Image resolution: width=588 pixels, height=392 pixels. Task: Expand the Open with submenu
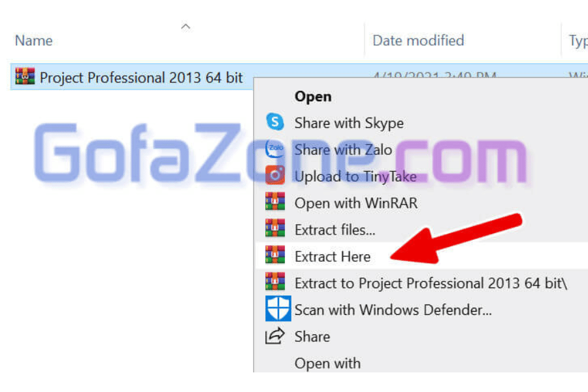(x=327, y=363)
